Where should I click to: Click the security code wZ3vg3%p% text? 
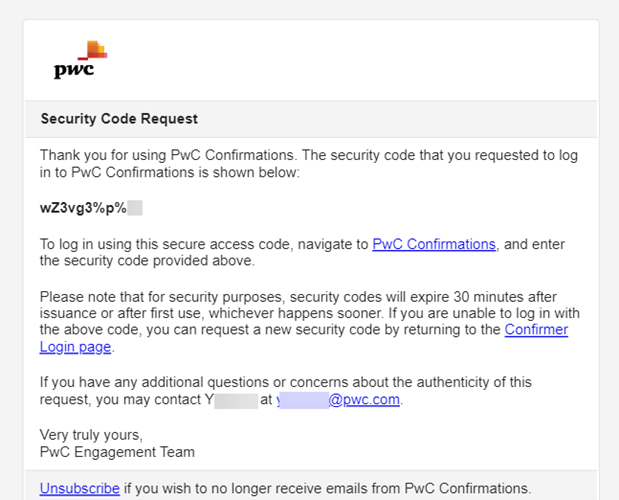coord(83,208)
